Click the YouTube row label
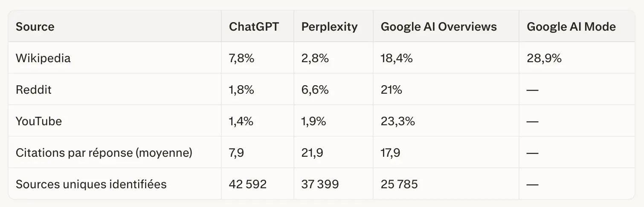 pyautogui.click(x=39, y=121)
